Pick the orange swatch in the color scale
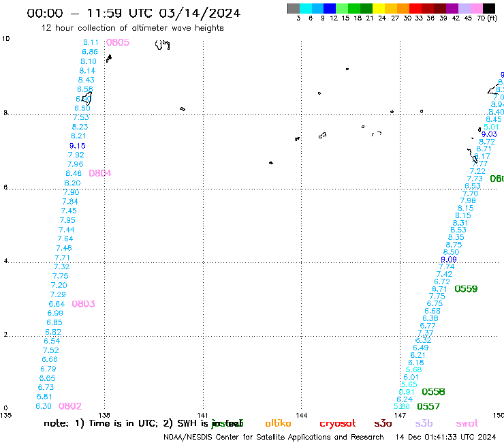The height and width of the screenshot is (443, 504). (403, 8)
